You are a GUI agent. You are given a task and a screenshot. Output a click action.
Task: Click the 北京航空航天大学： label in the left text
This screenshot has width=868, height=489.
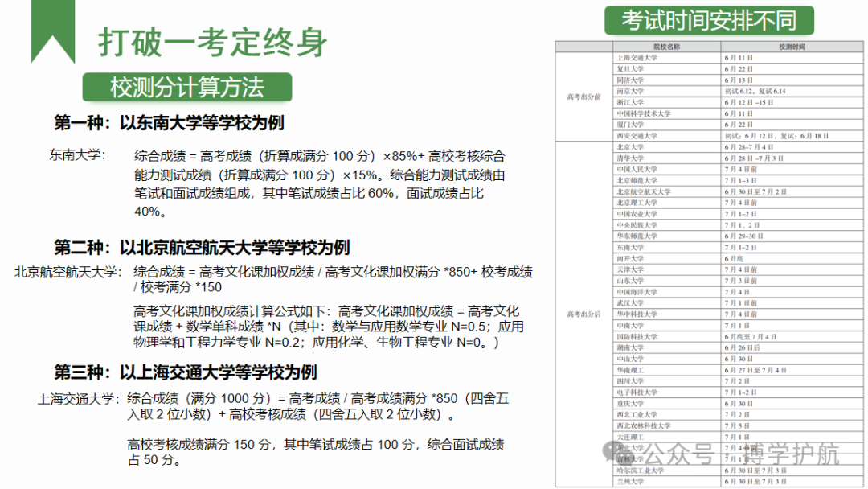pyautogui.click(x=68, y=272)
